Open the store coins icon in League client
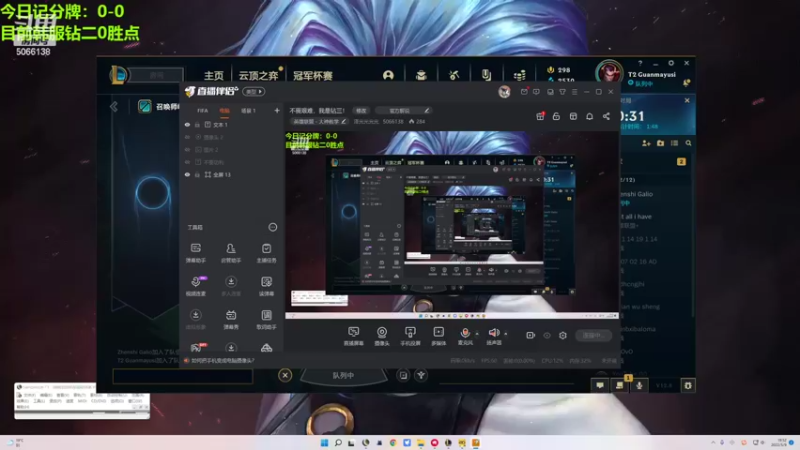 pos(519,76)
